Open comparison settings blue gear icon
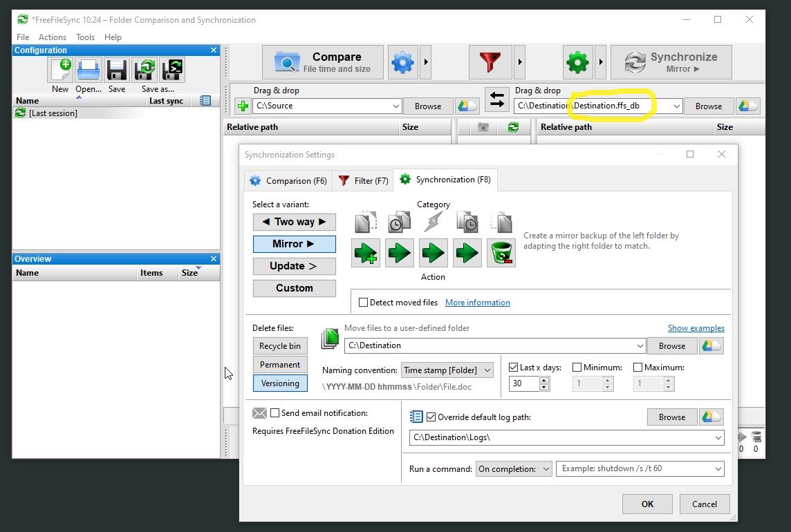Screen dimensions: 791x532 [x=402, y=62]
